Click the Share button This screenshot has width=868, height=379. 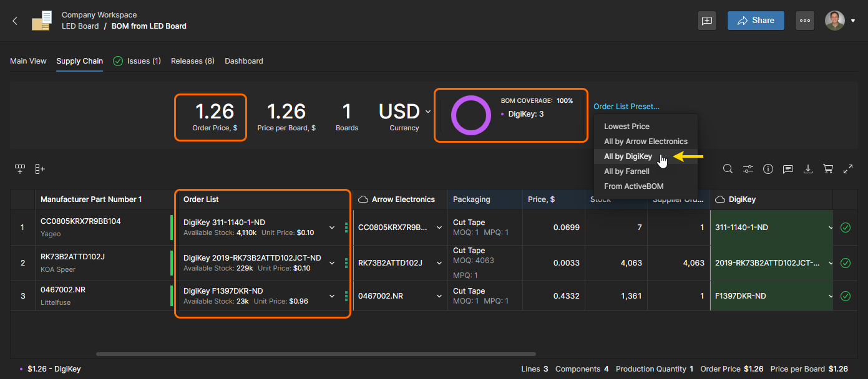755,21
